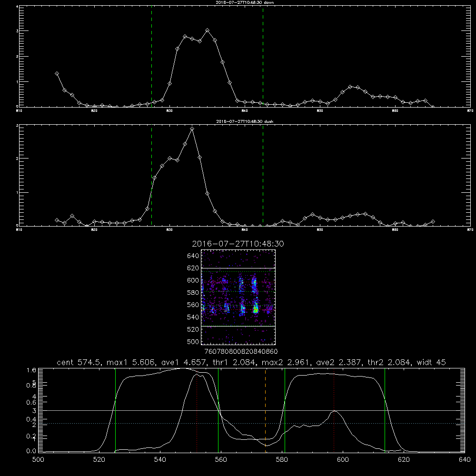Viewport: 476px width, 476px height.
Task: Click the 'thr1 2.084' value
Action: pyautogui.click(x=233, y=362)
